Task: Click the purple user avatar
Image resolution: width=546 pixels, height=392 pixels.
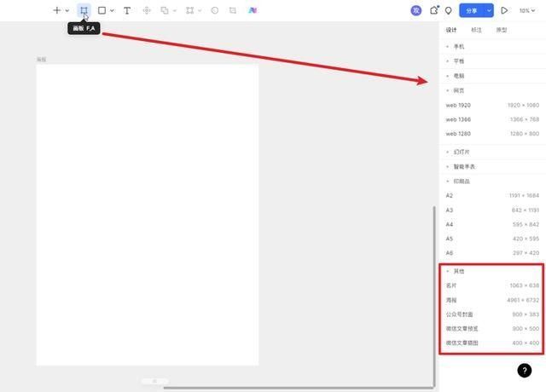Action: pyautogui.click(x=415, y=10)
